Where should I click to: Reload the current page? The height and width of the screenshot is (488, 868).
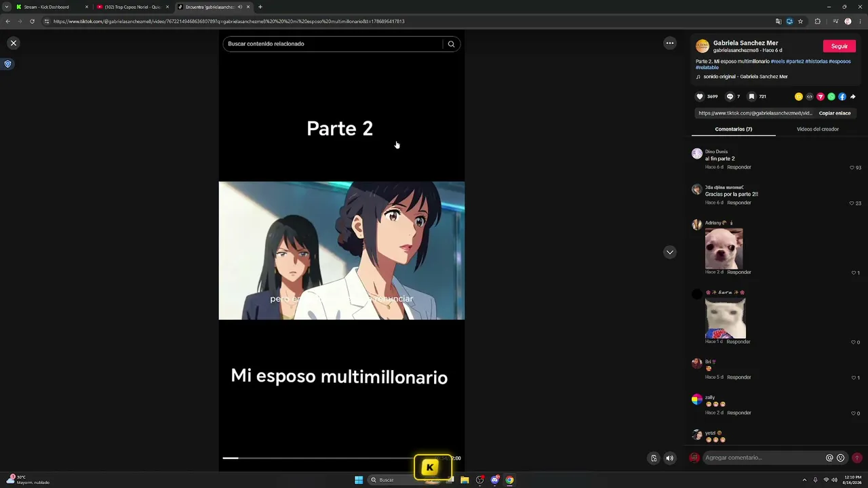[32, 22]
